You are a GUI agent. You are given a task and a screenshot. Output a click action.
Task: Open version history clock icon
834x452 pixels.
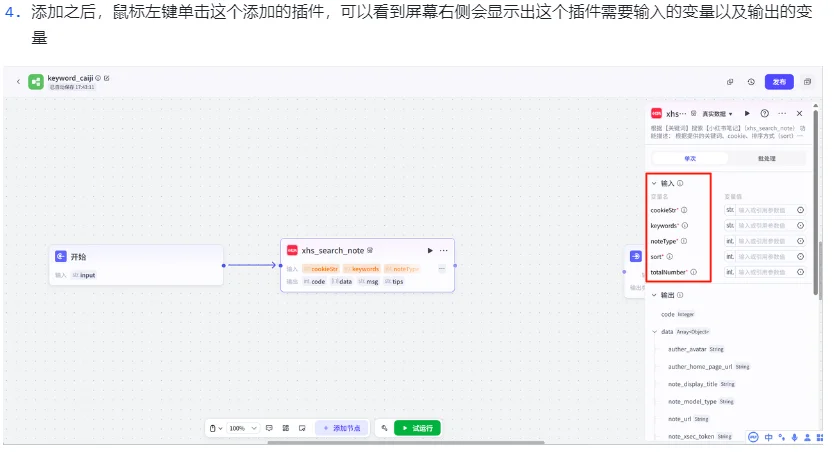point(751,82)
